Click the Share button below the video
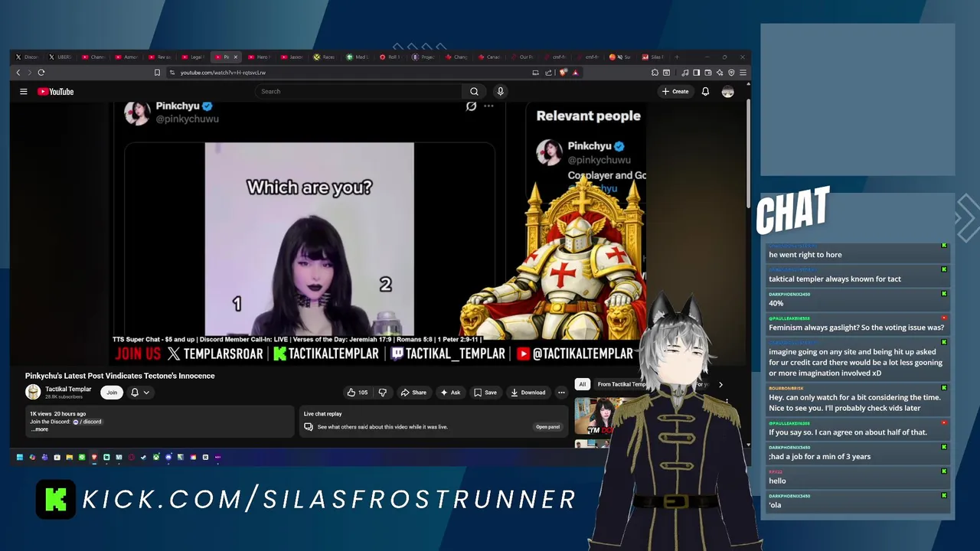This screenshot has height=551, width=980. [413, 393]
